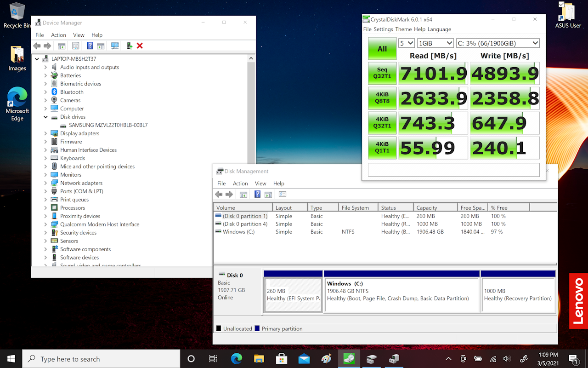Viewport: 588px width, 368px height.
Task: Open the Theme menu in CrystalDiskMark
Action: click(x=403, y=29)
